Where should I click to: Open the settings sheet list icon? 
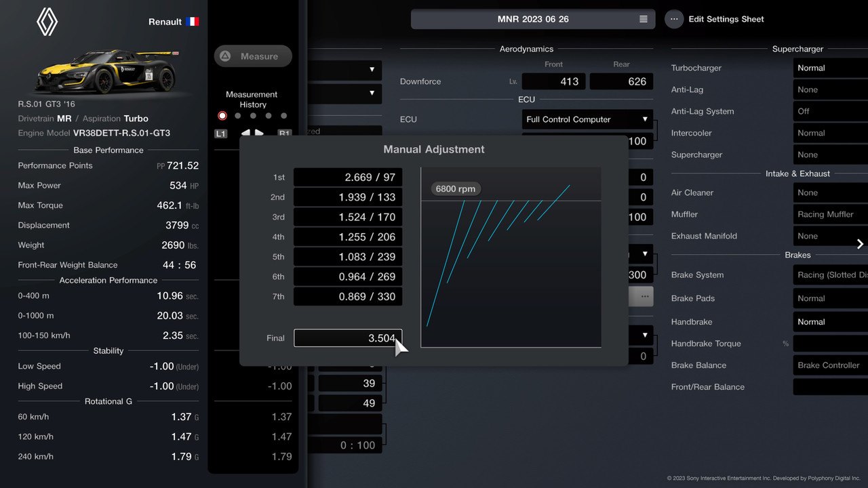tap(644, 19)
